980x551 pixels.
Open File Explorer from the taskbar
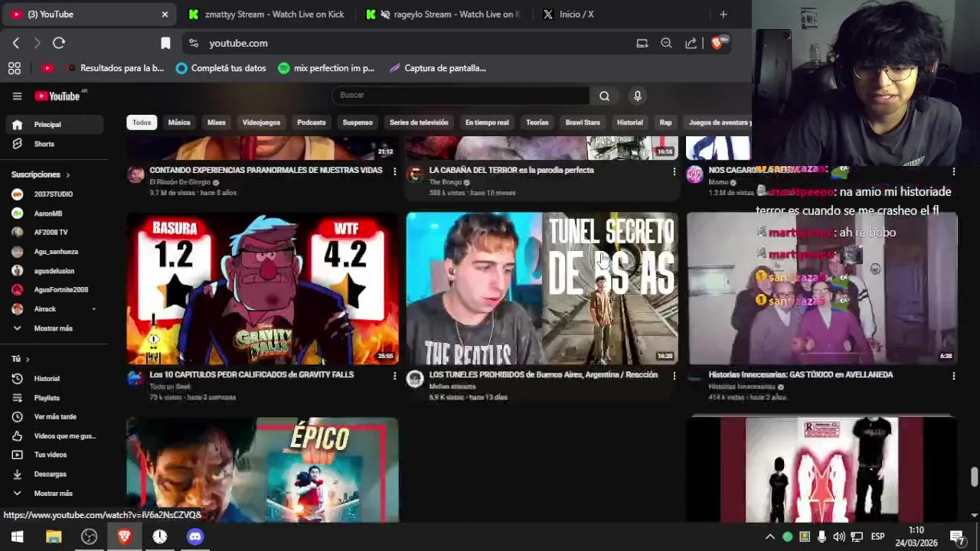point(54,536)
